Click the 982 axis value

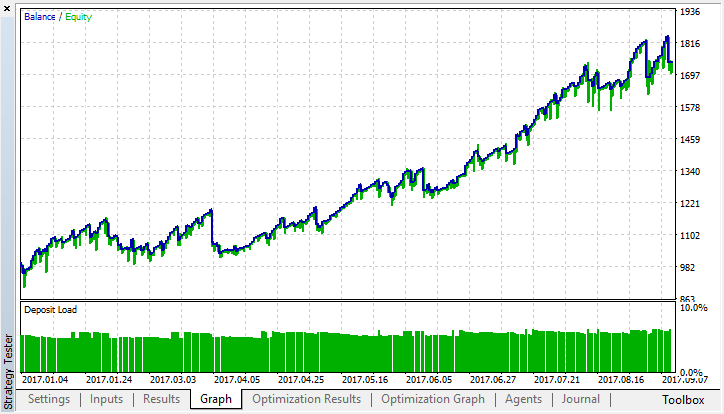tap(687, 267)
